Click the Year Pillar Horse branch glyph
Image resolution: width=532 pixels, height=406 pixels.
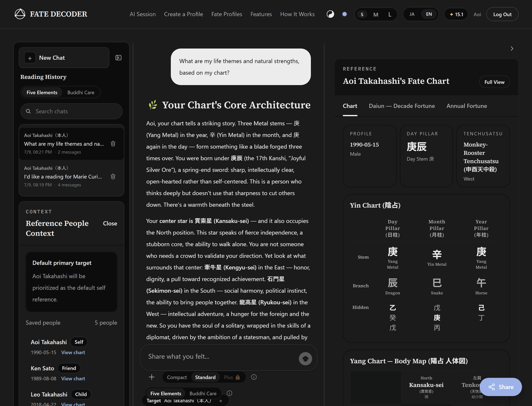click(x=481, y=283)
